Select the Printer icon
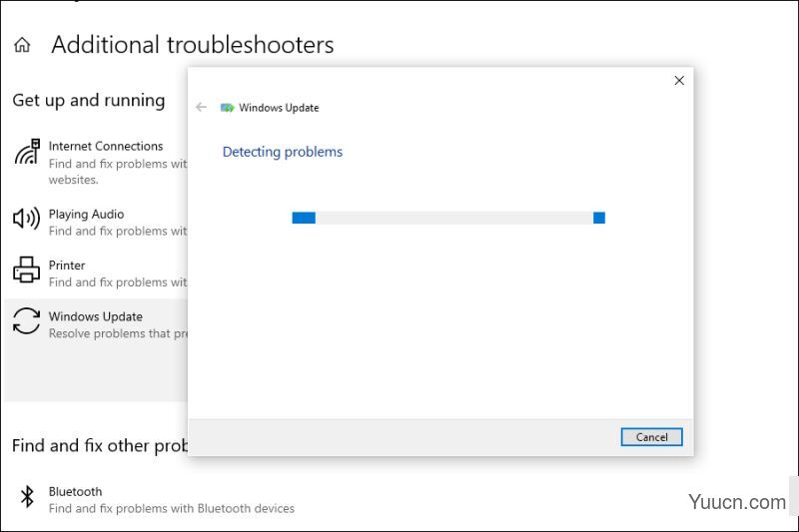This screenshot has width=799, height=532. [x=26, y=269]
